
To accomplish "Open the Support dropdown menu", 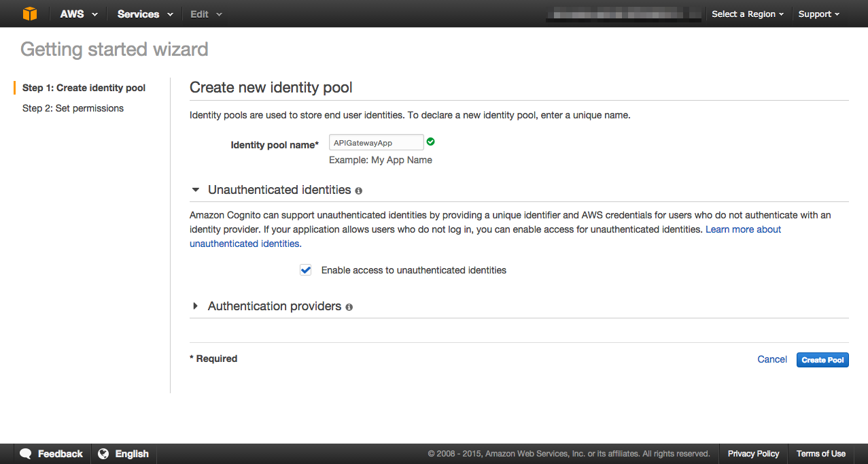I will click(819, 14).
